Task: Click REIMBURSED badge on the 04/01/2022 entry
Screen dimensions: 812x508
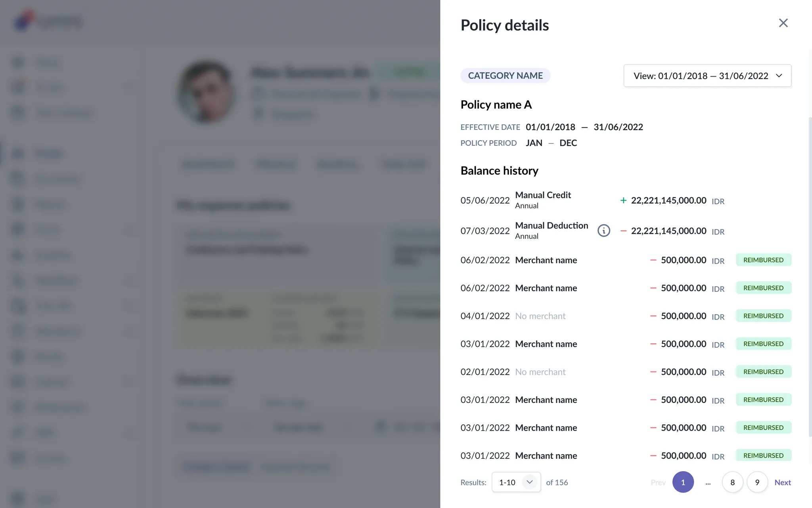Action: coord(763,316)
